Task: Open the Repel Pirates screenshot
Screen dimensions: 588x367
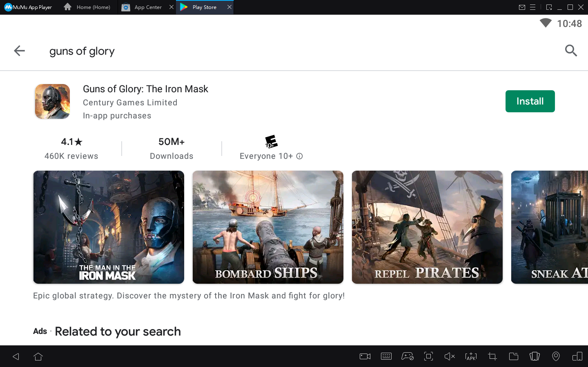Action: 427,227
